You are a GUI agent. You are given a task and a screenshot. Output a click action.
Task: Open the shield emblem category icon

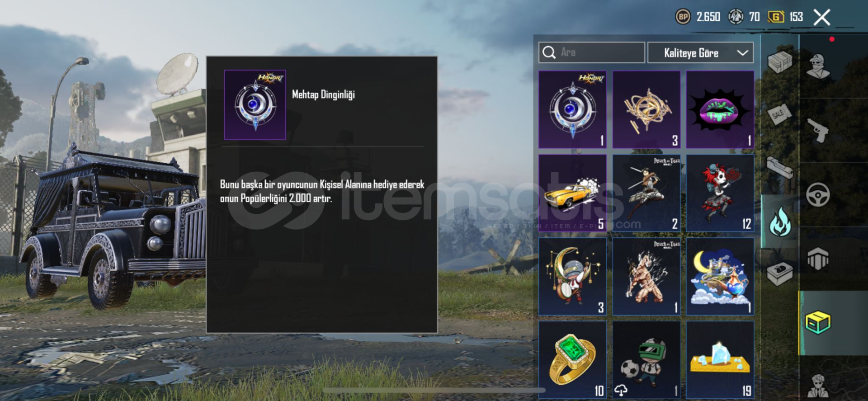coord(818,259)
